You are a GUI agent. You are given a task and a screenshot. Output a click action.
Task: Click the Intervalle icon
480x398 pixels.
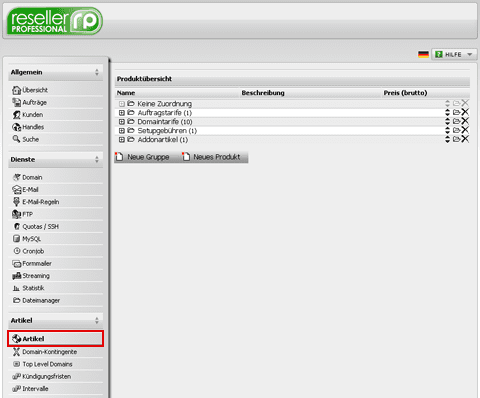point(16,389)
